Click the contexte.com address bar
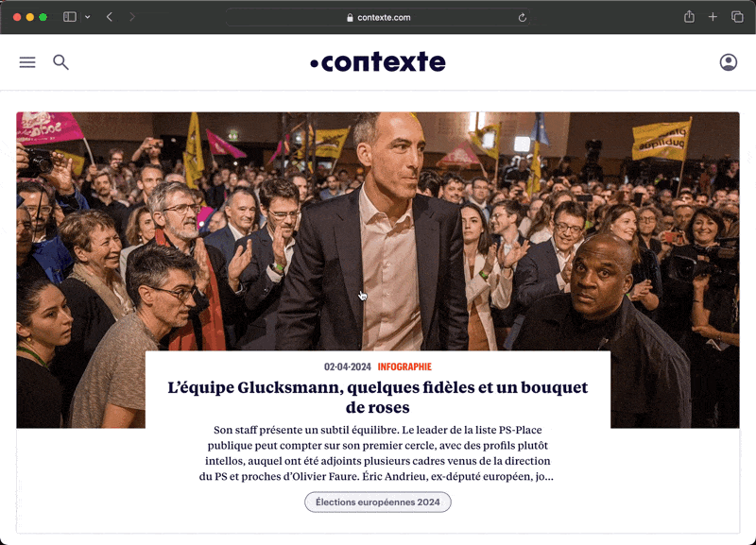 click(x=378, y=17)
